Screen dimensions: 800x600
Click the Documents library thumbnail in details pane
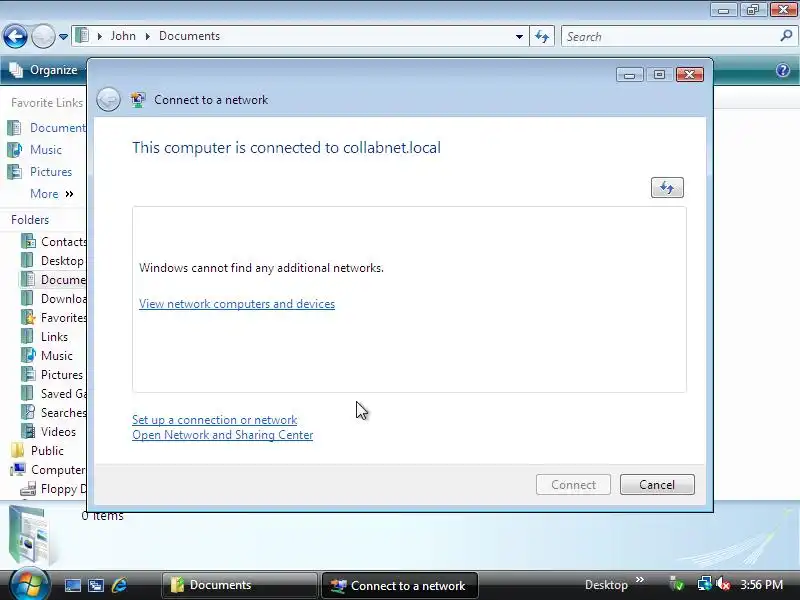click(x=31, y=534)
